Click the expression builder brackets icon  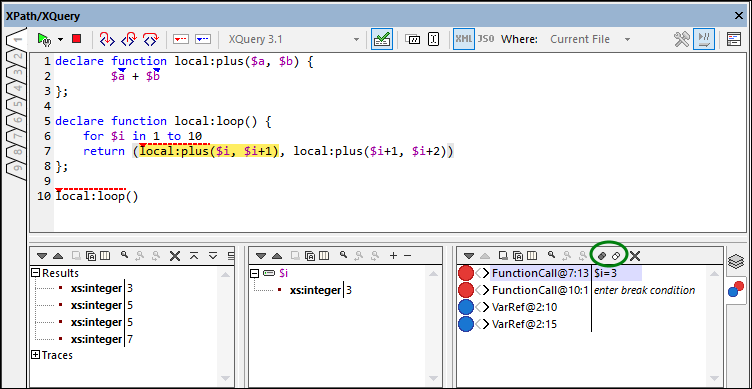[412, 39]
